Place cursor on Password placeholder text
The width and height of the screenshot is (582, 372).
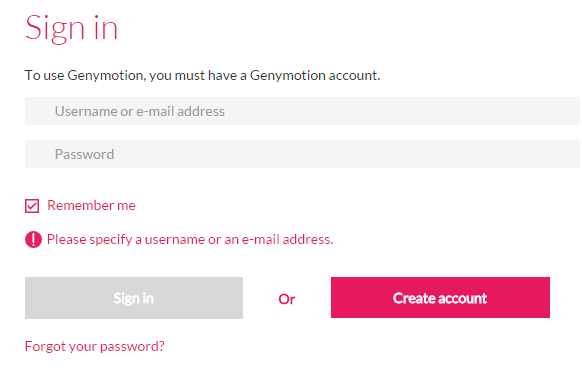pos(84,154)
